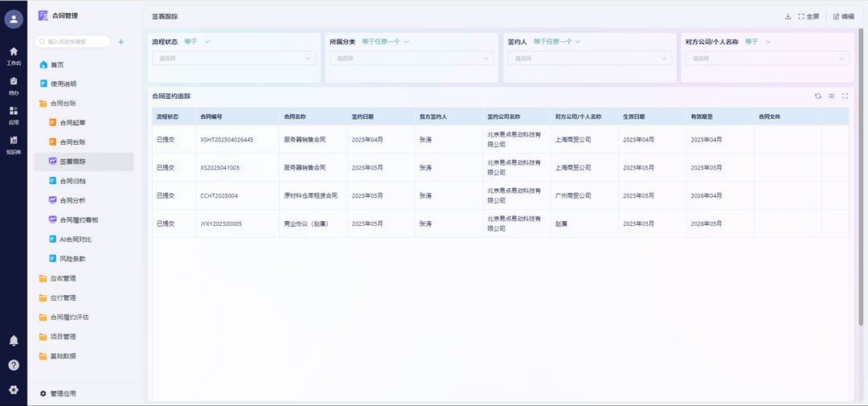Screen dimensions: 868x406
Task: Select AI合同对比 in the sidebar
Action: [76, 240]
